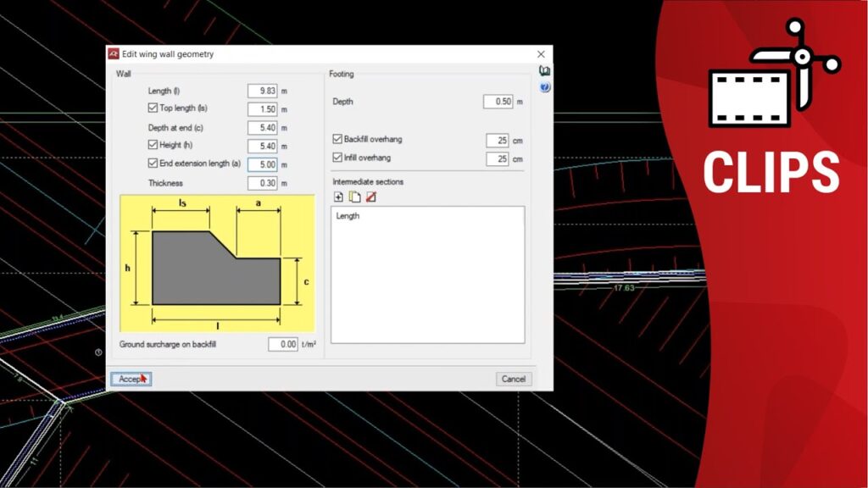The width and height of the screenshot is (868, 488).
Task: Open the help question mark icon
Action: coord(545,87)
